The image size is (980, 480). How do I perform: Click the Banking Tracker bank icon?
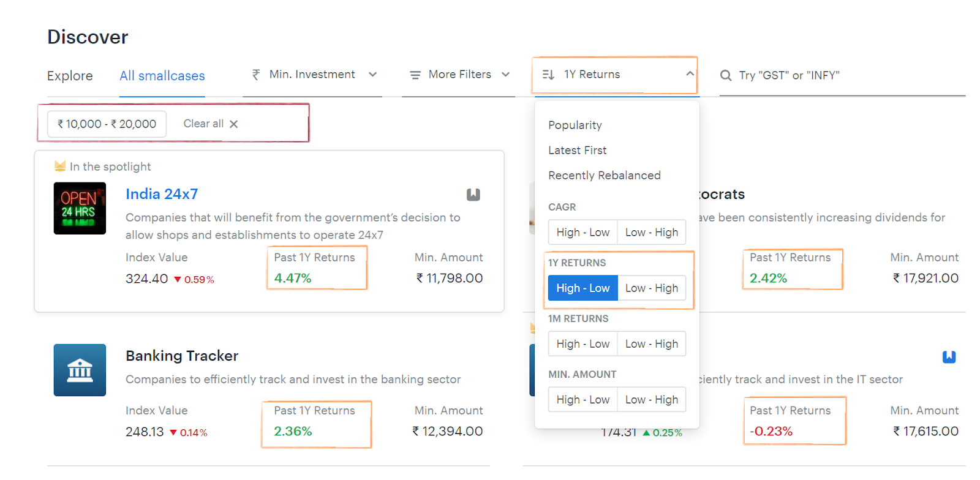click(x=80, y=370)
